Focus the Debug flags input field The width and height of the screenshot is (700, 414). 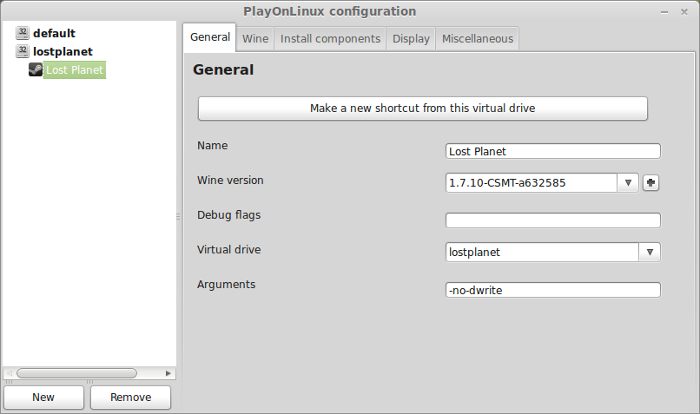pos(553,220)
